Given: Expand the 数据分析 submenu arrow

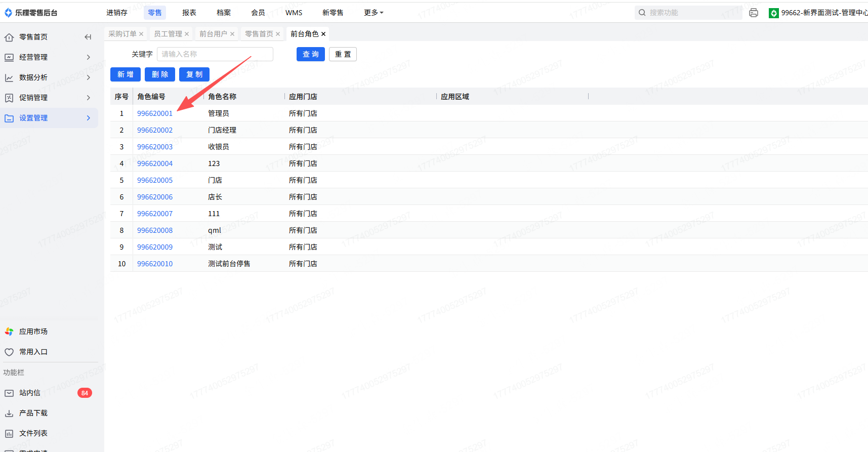Looking at the screenshot, I should [89, 77].
